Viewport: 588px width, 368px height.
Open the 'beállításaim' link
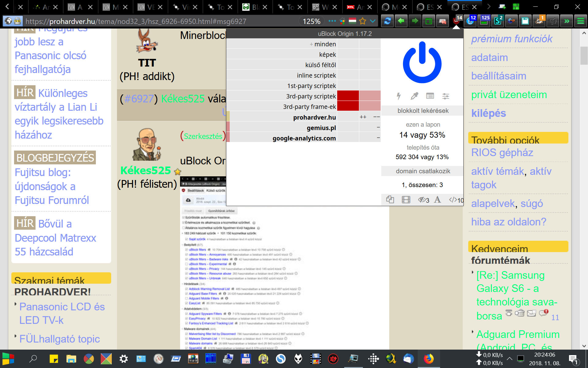[x=499, y=76]
